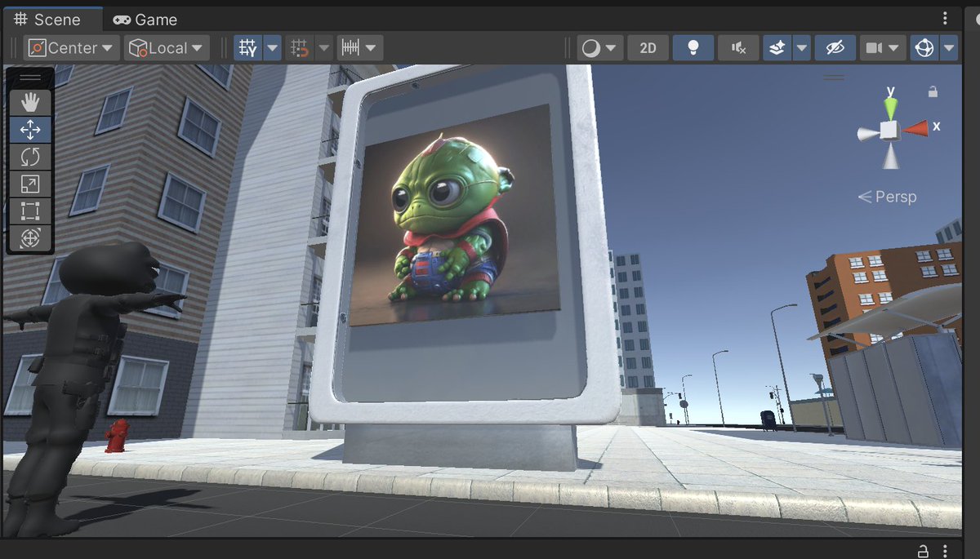Expand the gizmos dropdown arrow
Image resolution: width=980 pixels, height=559 pixels.
click(x=948, y=48)
